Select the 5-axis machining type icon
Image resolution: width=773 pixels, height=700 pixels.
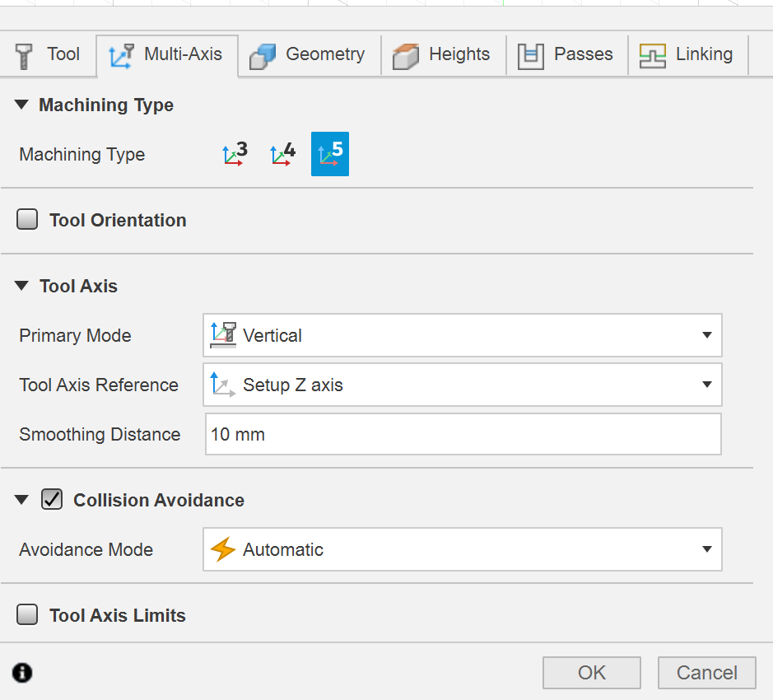330,154
